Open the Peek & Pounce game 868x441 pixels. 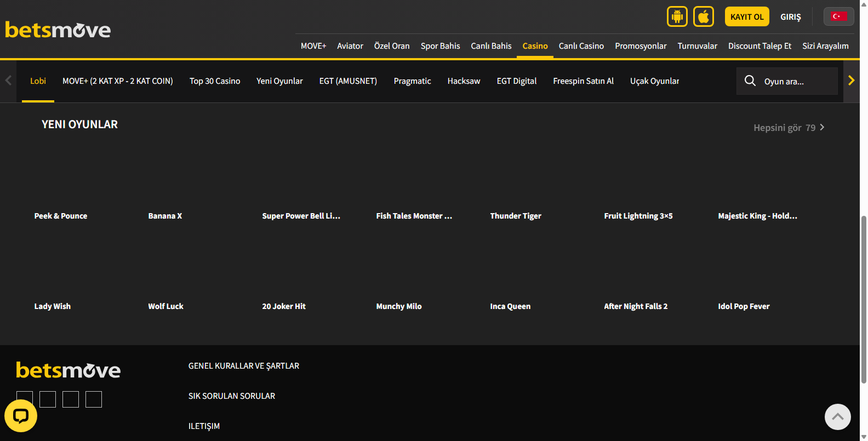click(61, 216)
